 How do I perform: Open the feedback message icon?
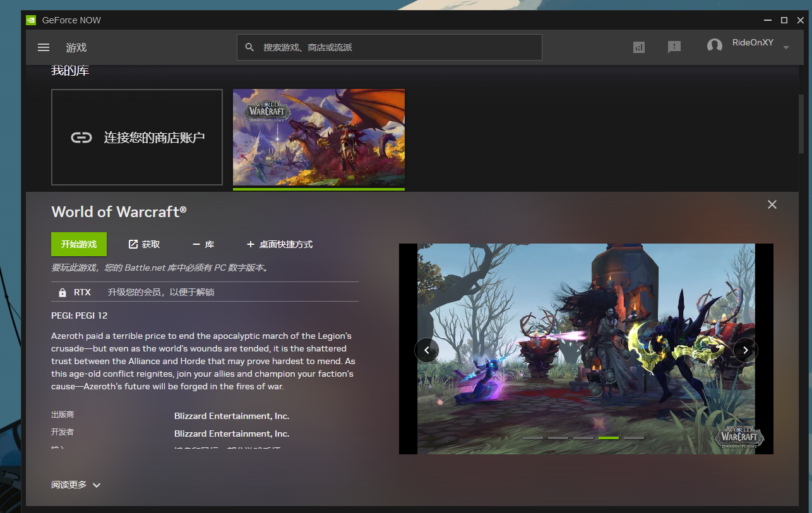click(x=674, y=47)
